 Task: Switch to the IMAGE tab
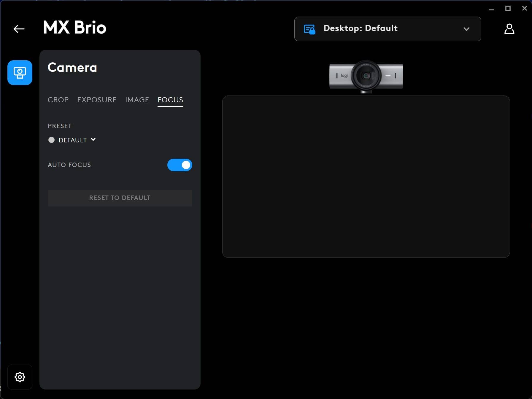137,100
